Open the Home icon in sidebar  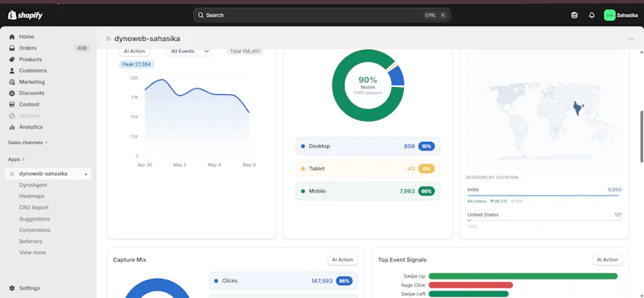coord(12,36)
